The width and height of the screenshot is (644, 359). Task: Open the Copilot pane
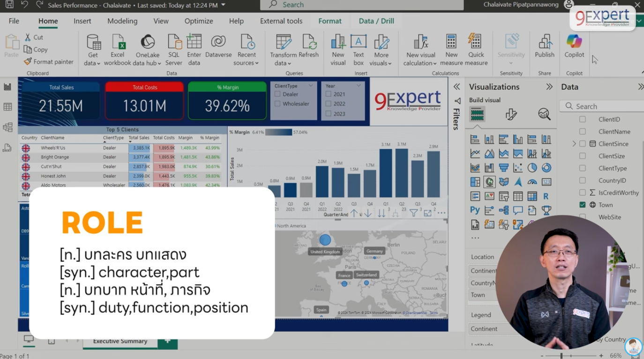[574, 46]
